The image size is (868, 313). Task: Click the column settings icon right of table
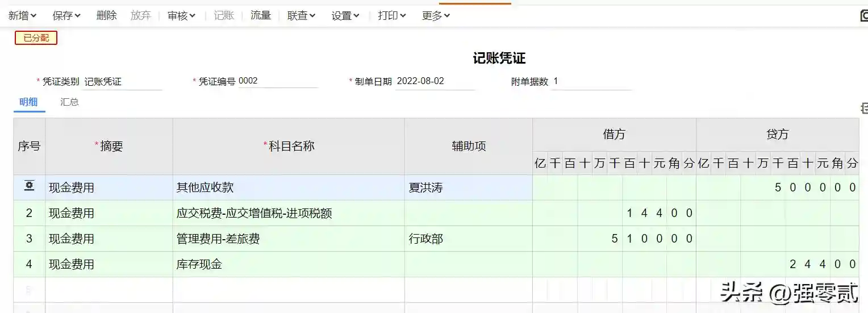coord(864,108)
